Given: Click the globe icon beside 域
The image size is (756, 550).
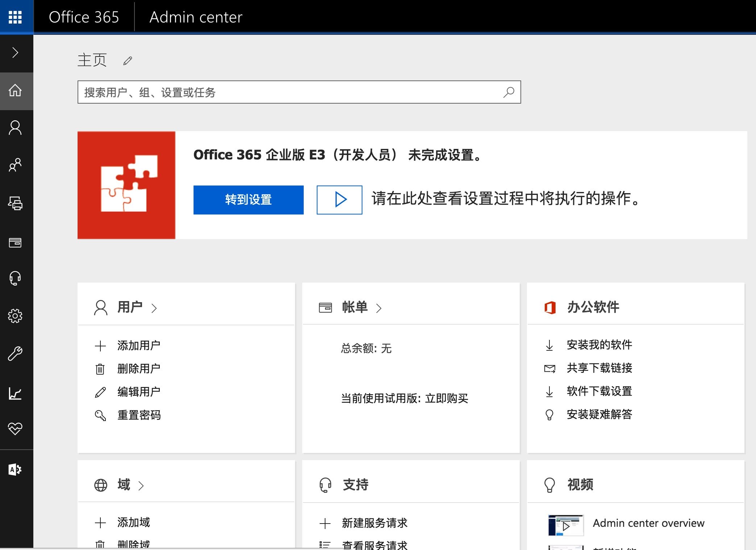Looking at the screenshot, I should point(101,486).
